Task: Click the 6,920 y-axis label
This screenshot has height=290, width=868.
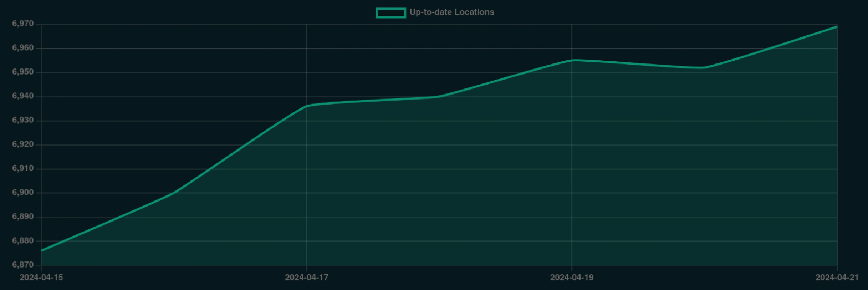Action: [x=23, y=144]
